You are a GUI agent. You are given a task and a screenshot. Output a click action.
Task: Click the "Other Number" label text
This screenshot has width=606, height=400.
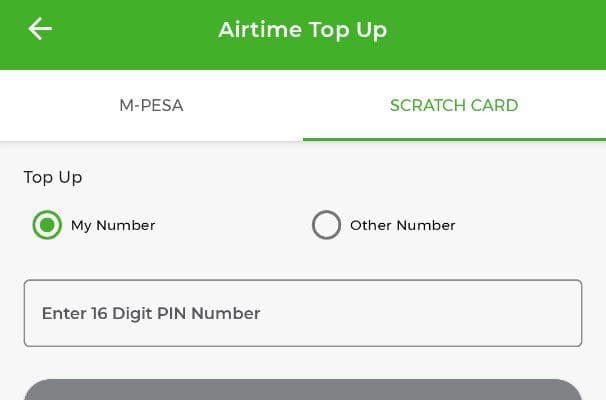point(403,225)
